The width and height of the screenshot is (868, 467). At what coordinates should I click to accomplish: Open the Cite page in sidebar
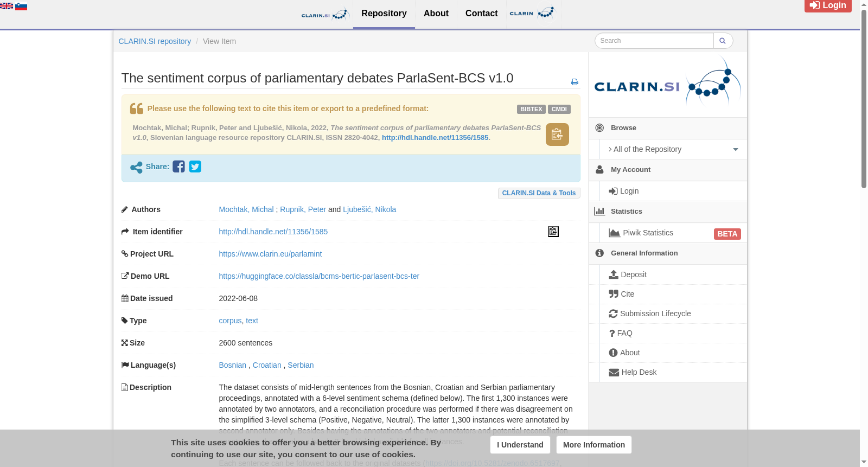[673, 294]
